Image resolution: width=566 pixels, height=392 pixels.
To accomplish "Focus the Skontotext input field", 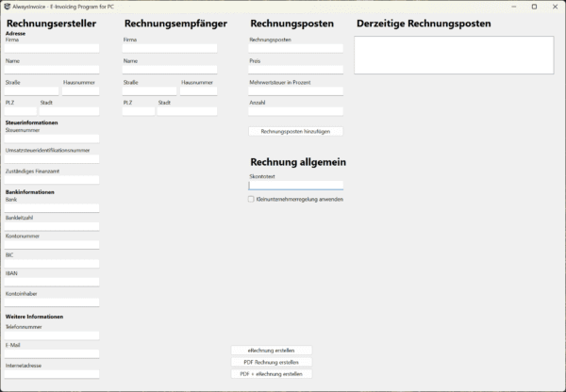I will (x=296, y=186).
